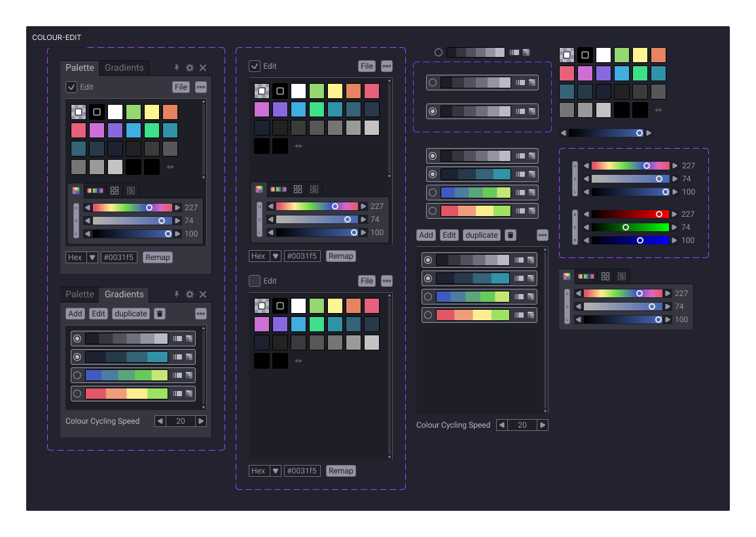
Task: Click File button in the active-Palette-tab panel
Action: pyautogui.click(x=181, y=87)
